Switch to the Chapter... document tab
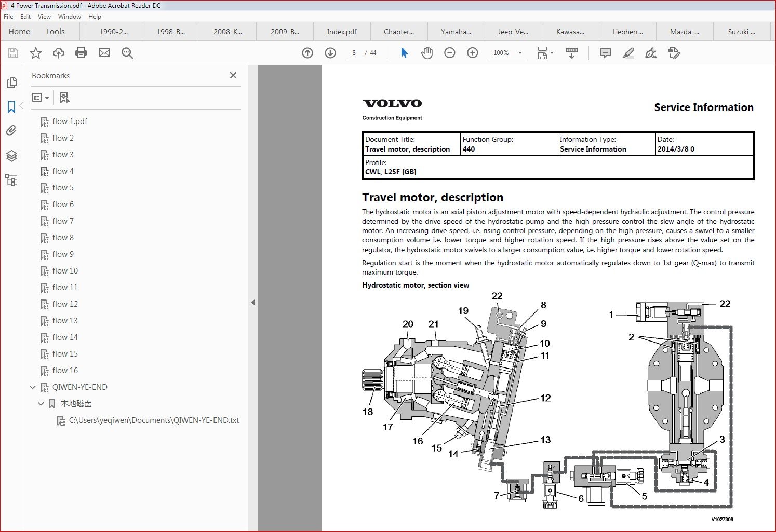The image size is (776, 532). (x=399, y=32)
